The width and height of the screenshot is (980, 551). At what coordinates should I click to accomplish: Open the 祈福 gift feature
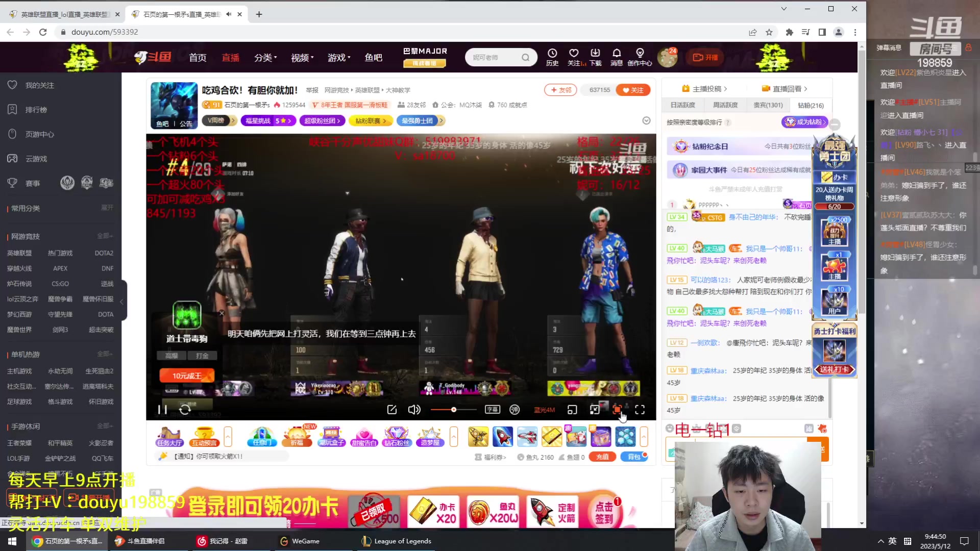pyautogui.click(x=297, y=437)
